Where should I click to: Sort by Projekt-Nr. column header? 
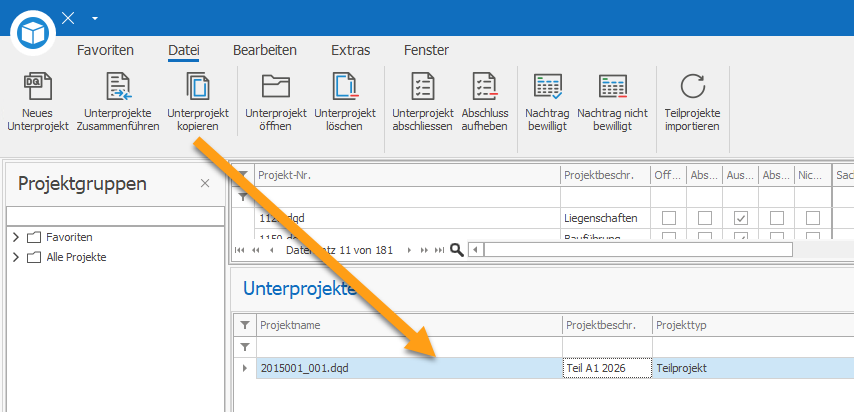(x=408, y=175)
